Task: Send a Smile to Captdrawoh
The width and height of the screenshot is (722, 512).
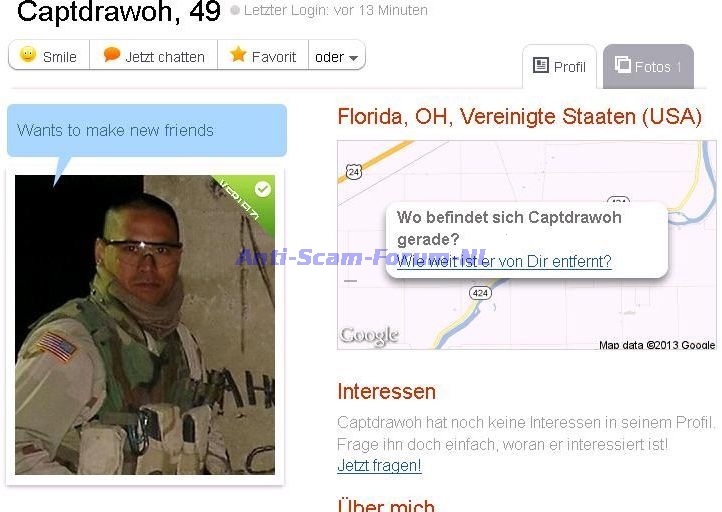Action: tap(49, 55)
